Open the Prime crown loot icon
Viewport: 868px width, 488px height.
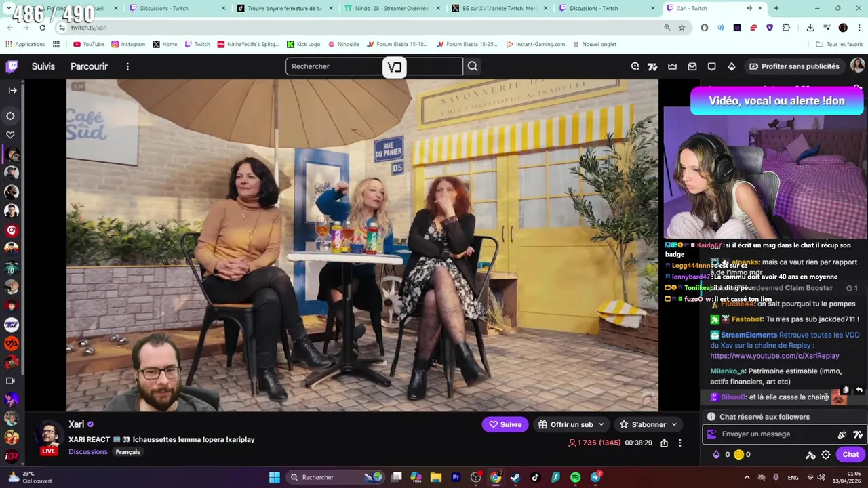click(x=673, y=66)
